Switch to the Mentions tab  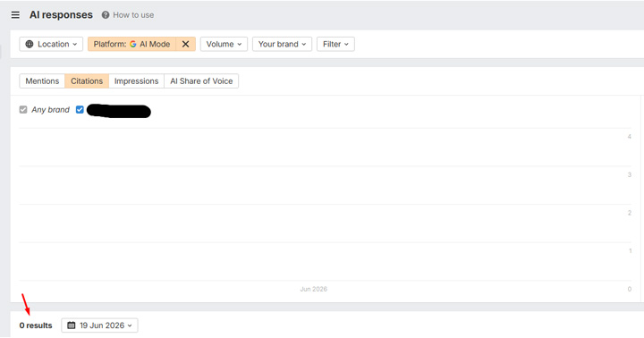tap(42, 80)
